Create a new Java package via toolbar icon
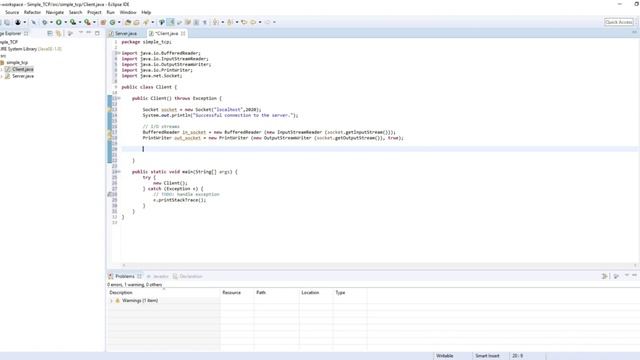 (103, 22)
